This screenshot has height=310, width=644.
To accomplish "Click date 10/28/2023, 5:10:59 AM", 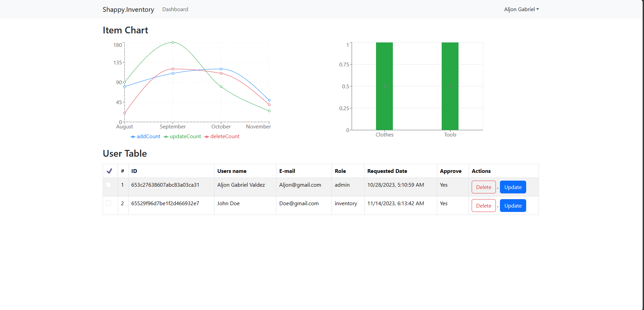I will tap(396, 185).
